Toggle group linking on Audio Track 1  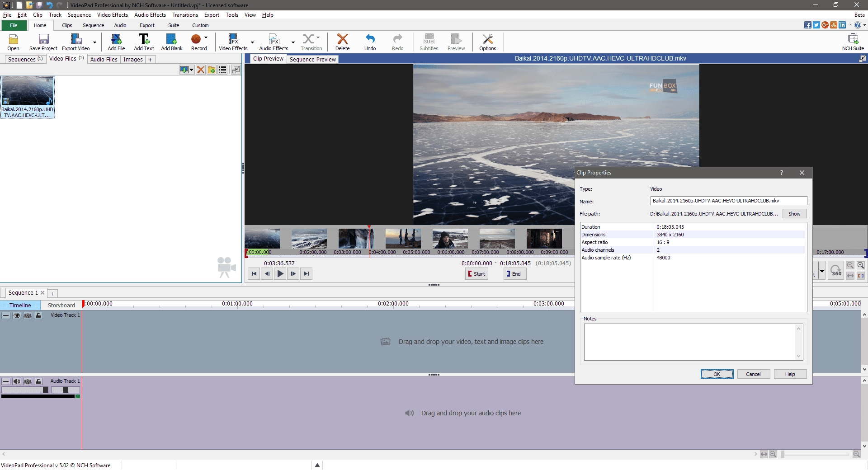(28, 381)
